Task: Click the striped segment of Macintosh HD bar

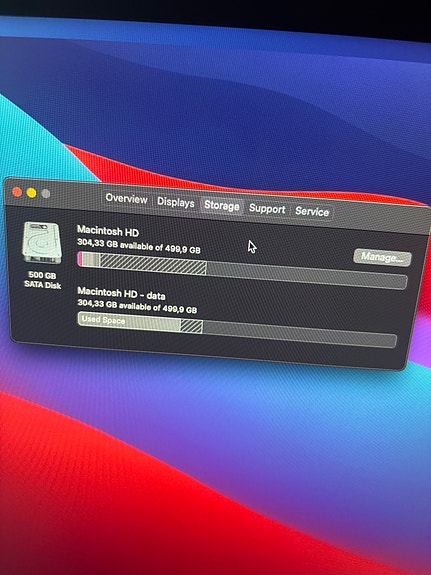Action: 153,264
